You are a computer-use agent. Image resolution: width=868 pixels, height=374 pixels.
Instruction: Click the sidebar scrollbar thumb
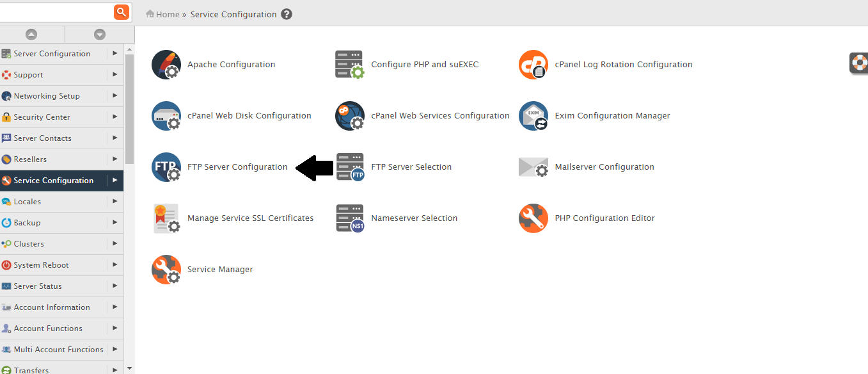(x=130, y=110)
